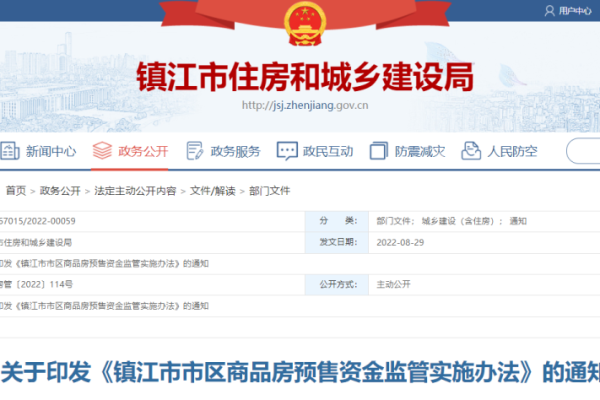
Task: Click the 用户中心 link text
Action: 575,11
